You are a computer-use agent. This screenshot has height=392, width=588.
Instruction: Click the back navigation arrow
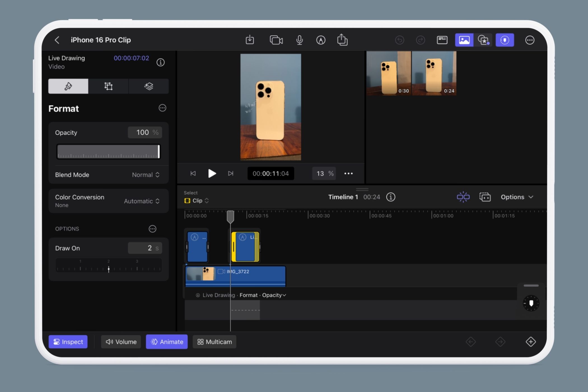coord(57,40)
